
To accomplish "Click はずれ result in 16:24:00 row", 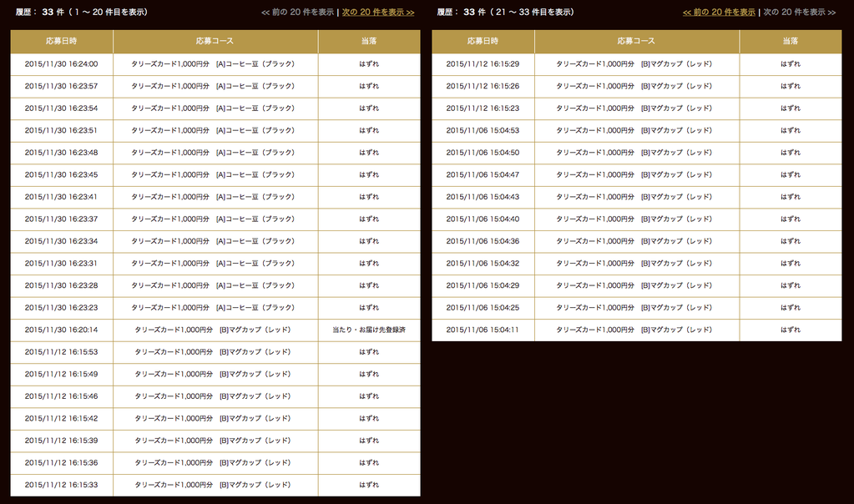I will click(x=369, y=64).
